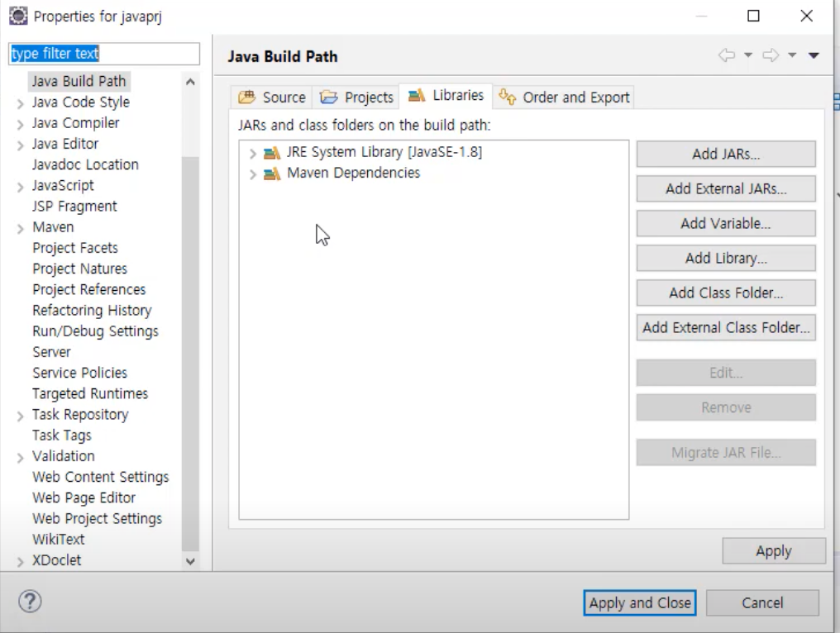Open the Order and Export tab
The width and height of the screenshot is (840, 633).
(564, 98)
